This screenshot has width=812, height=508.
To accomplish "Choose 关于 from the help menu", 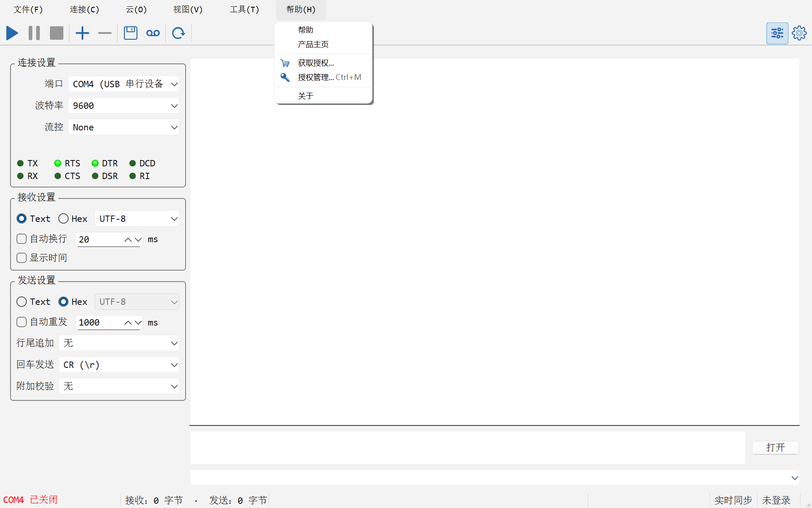I will 324,96.
